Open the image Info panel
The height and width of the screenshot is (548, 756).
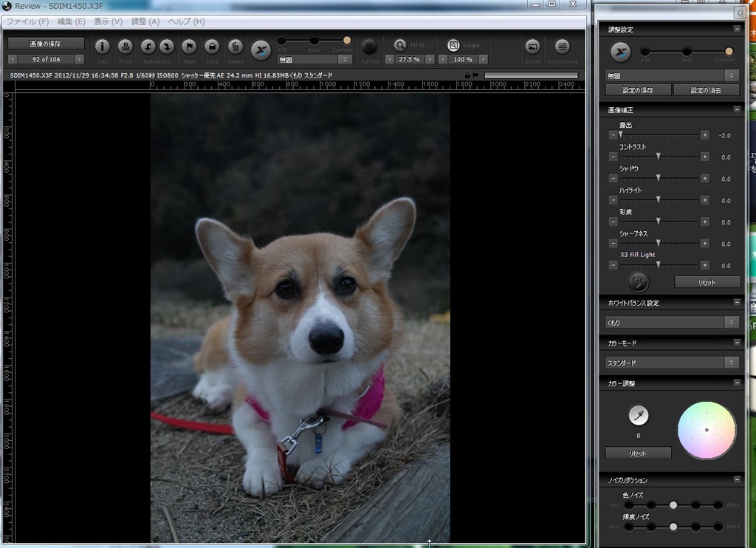[x=102, y=47]
